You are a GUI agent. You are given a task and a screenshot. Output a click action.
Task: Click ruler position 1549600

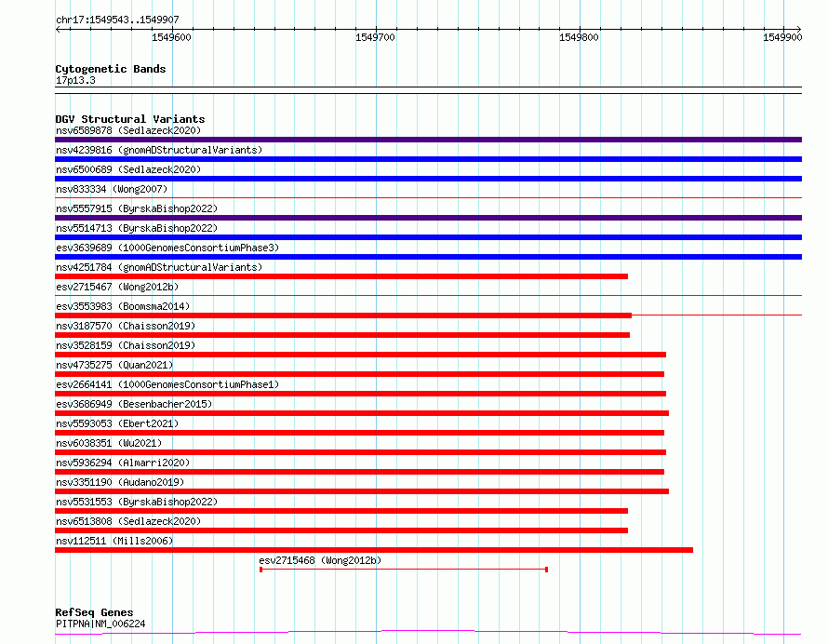pyautogui.click(x=171, y=37)
